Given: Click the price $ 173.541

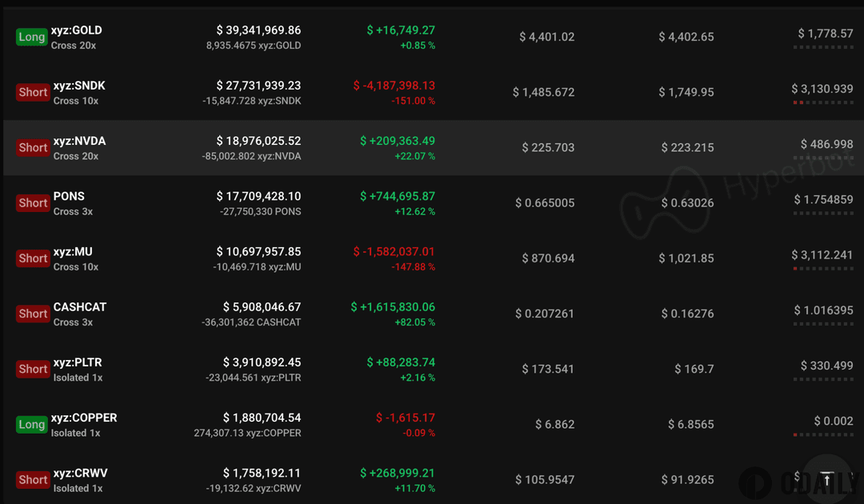Looking at the screenshot, I should point(548,369).
